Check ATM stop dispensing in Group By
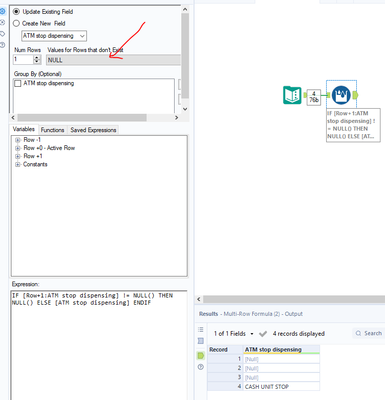Viewport: 385px width, 400px height. pyautogui.click(x=18, y=83)
